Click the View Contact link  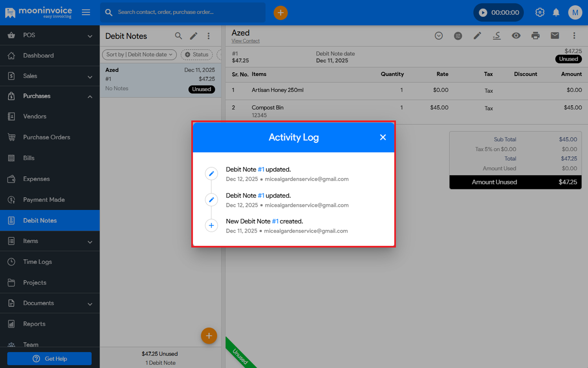[245, 41]
